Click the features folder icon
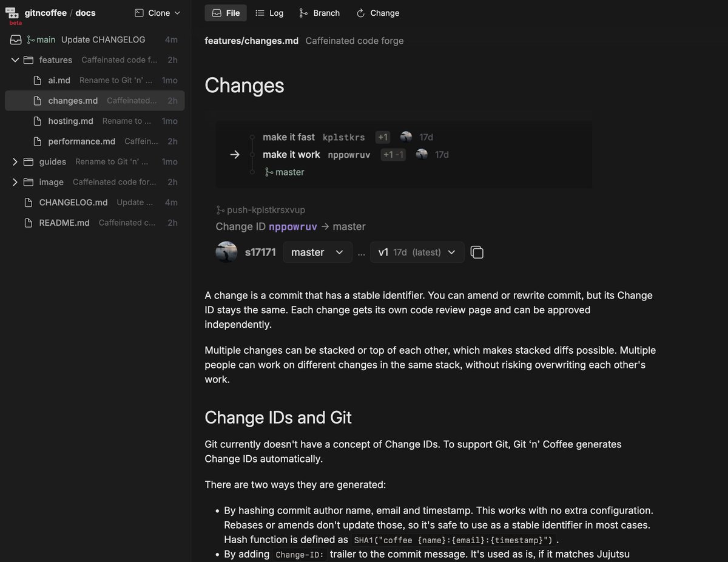The height and width of the screenshot is (562, 728). point(29,60)
